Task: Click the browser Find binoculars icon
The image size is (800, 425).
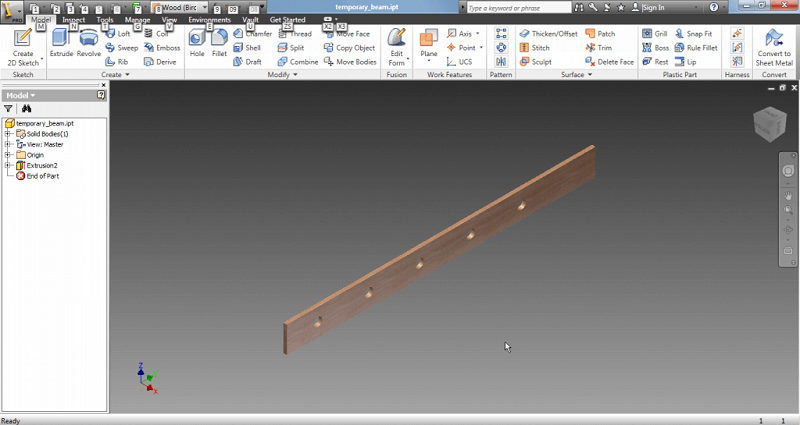Action: [27, 108]
